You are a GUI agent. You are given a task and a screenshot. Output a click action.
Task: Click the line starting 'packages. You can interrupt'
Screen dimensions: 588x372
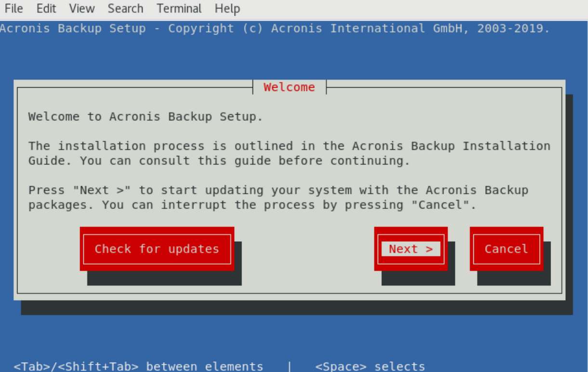252,205
